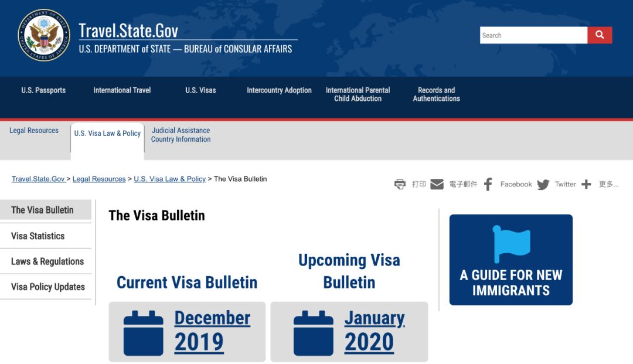Click the Department of State seal logo
Image resolution: width=633 pixels, height=364 pixels.
[44, 35]
